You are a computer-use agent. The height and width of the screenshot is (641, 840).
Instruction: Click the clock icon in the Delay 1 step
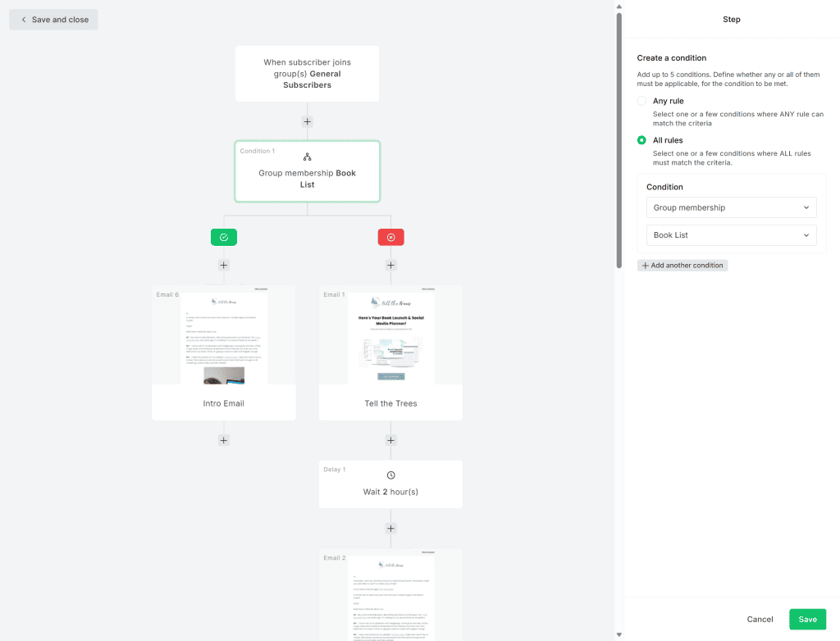(x=390, y=475)
